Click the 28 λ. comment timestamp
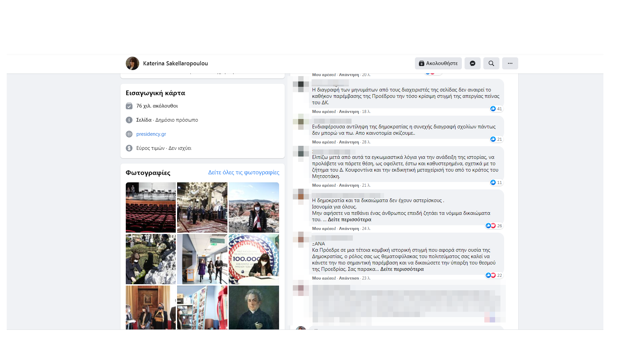Image resolution: width=644 pixels, height=362 pixels. click(x=366, y=142)
